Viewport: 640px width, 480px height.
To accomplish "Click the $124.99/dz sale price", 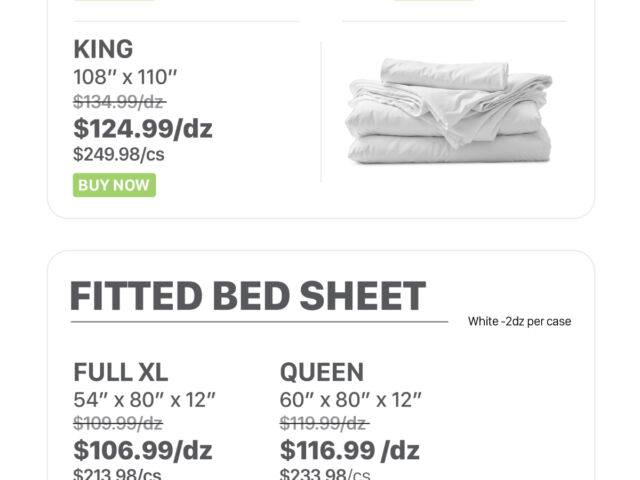I will (143, 128).
